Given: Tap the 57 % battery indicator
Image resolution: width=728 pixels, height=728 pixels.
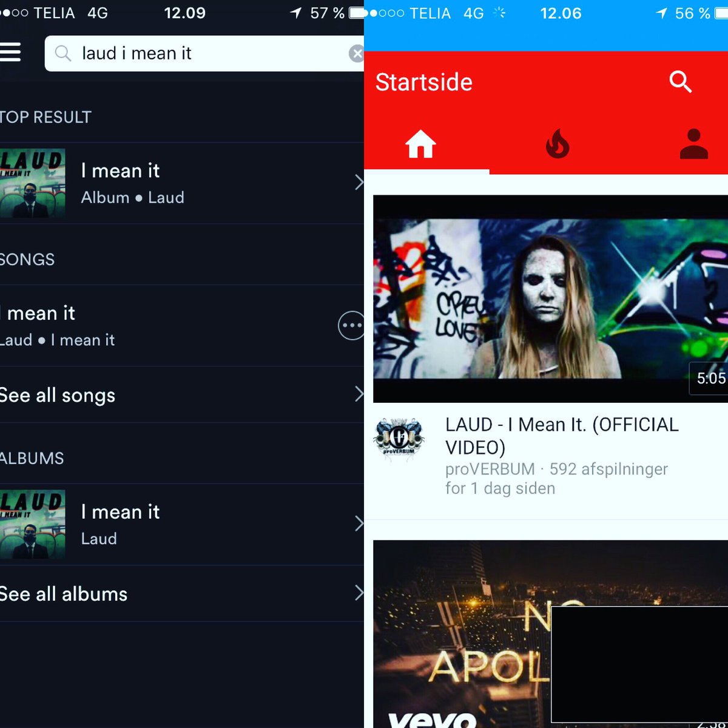Looking at the screenshot, I should tap(337, 13).
